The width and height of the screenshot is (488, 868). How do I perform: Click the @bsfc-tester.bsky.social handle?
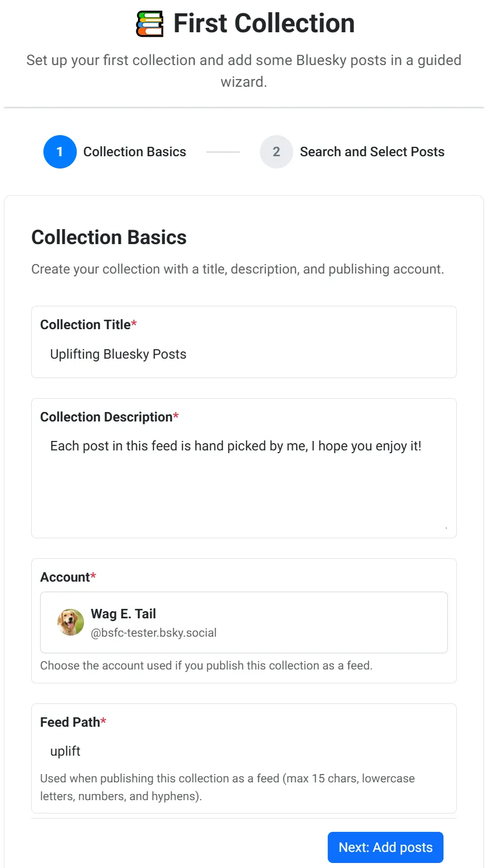tap(154, 633)
